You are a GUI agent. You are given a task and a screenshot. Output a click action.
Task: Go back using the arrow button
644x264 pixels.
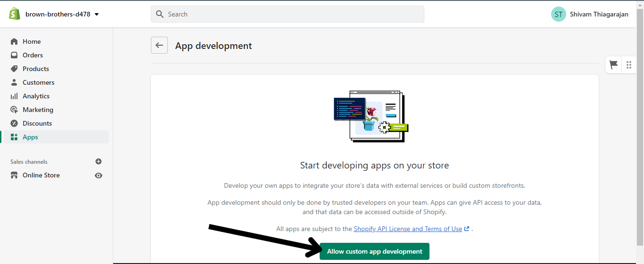[159, 45]
